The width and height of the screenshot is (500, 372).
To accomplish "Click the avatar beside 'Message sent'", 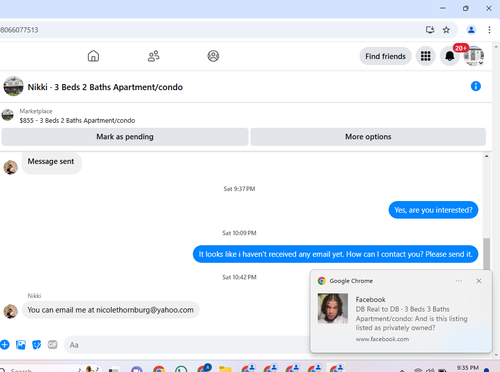I will [x=10, y=167].
